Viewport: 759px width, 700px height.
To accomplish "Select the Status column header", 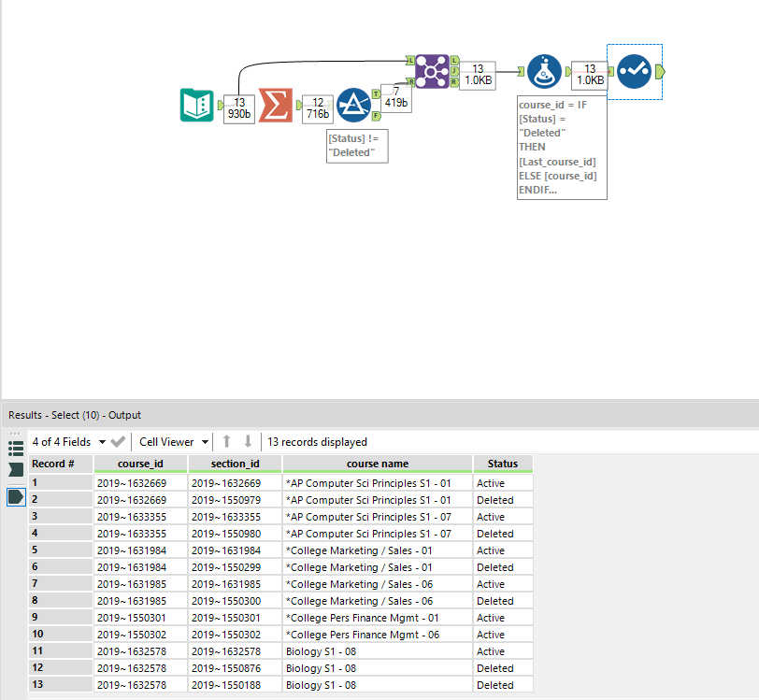I will tap(503, 464).
